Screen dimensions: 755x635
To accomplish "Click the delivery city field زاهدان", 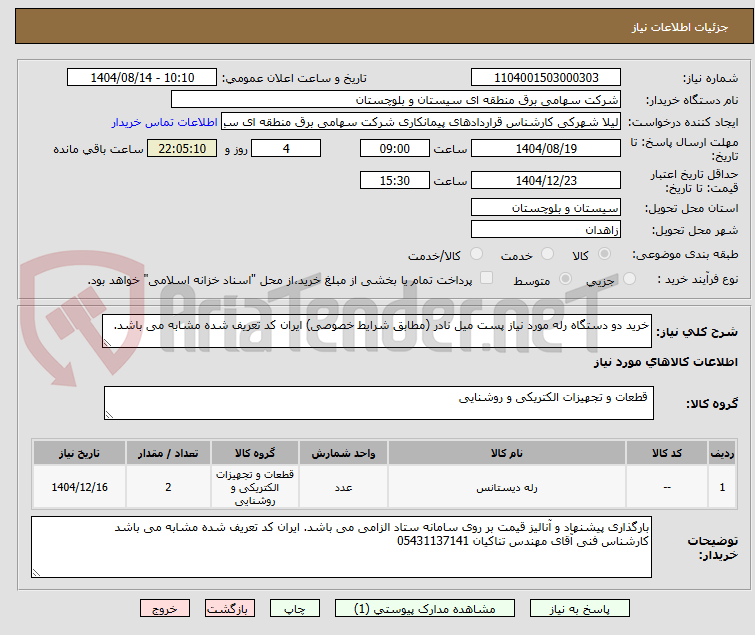I will point(546,230).
